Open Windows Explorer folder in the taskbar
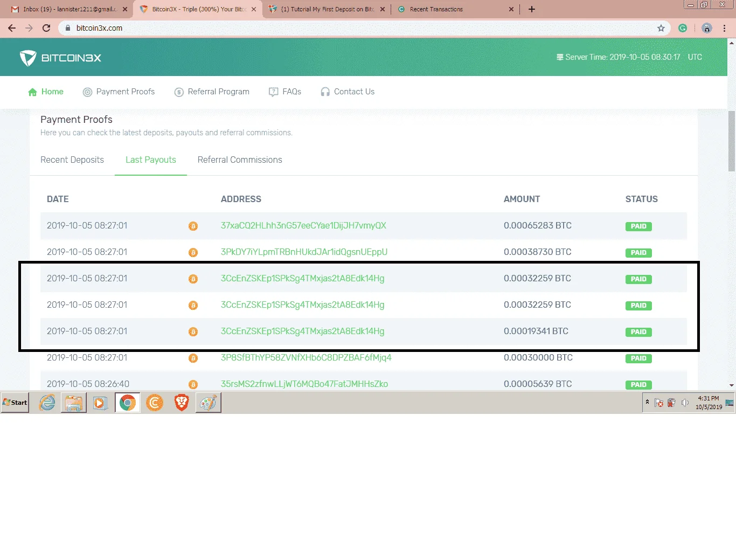This screenshot has height=560, width=736. point(73,403)
